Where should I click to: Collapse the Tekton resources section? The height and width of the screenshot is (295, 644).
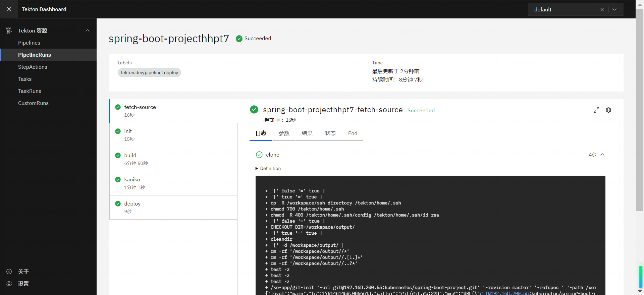pyautogui.click(x=88, y=31)
